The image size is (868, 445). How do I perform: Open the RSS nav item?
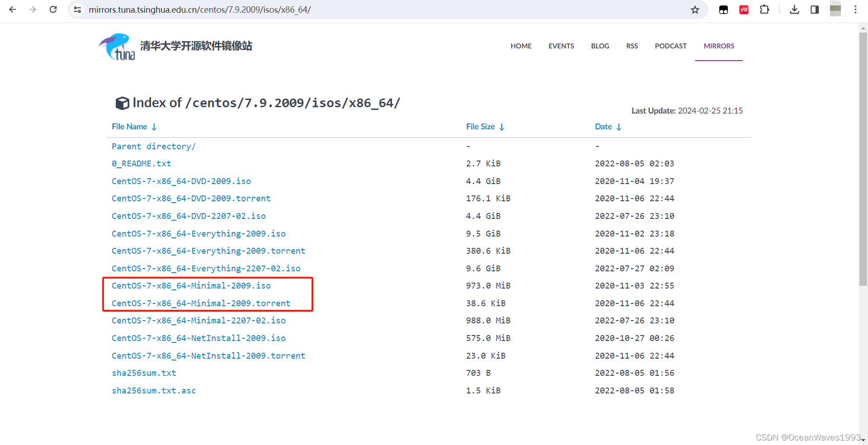(632, 46)
